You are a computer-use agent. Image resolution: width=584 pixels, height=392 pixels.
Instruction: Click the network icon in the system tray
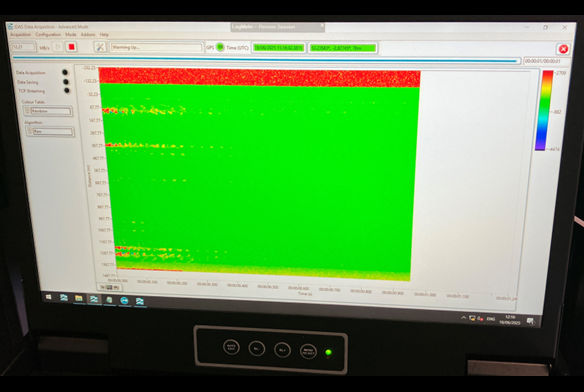point(472,318)
